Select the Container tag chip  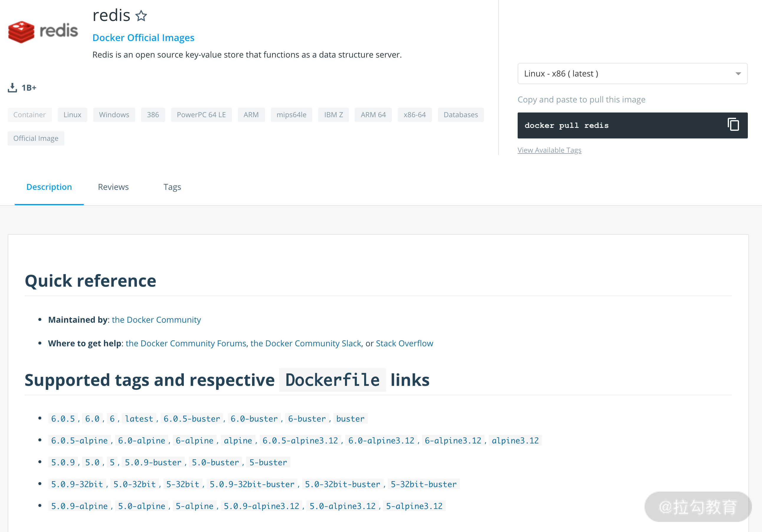pyautogui.click(x=30, y=115)
